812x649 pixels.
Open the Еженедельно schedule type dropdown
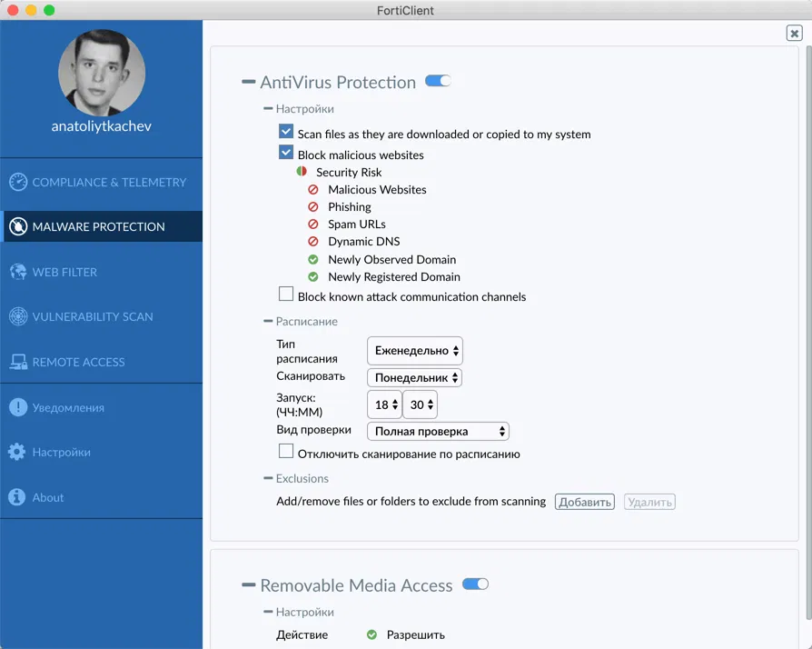coord(415,351)
